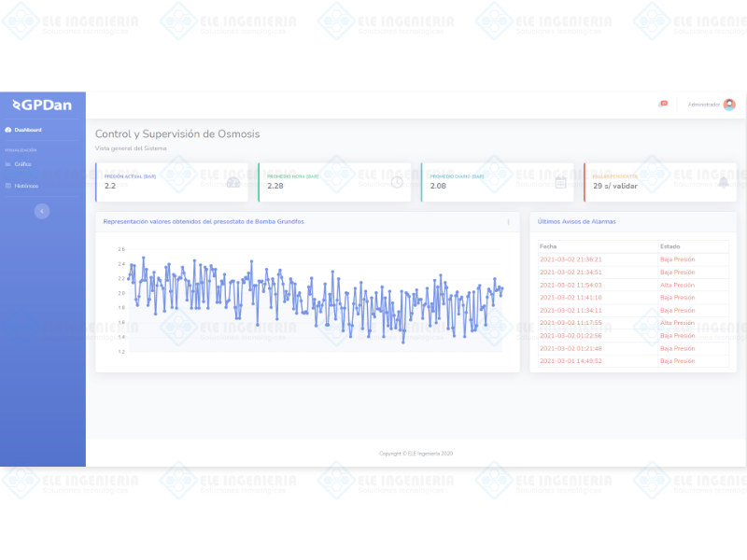Click the clock icon on Promedio Hora card

pos(397,182)
